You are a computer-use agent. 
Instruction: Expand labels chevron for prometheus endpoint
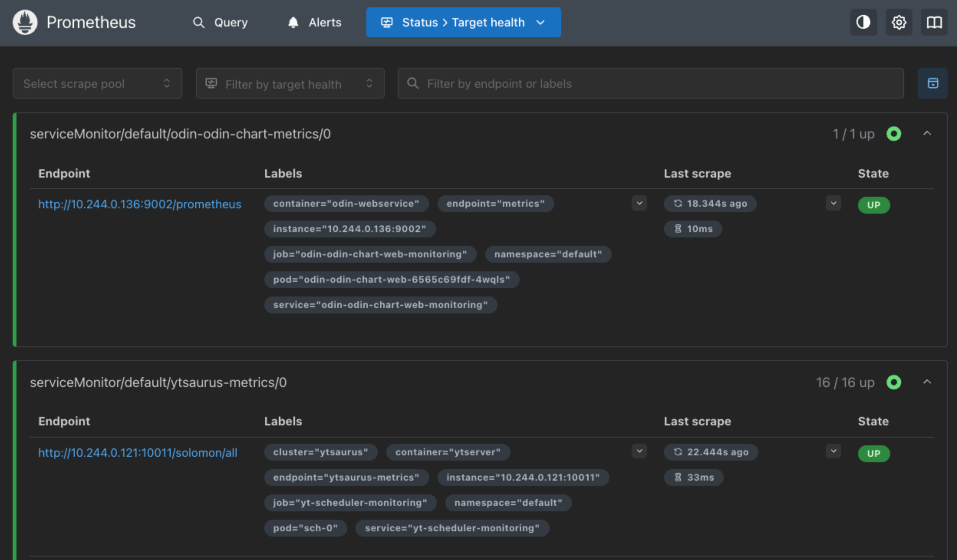tap(639, 203)
